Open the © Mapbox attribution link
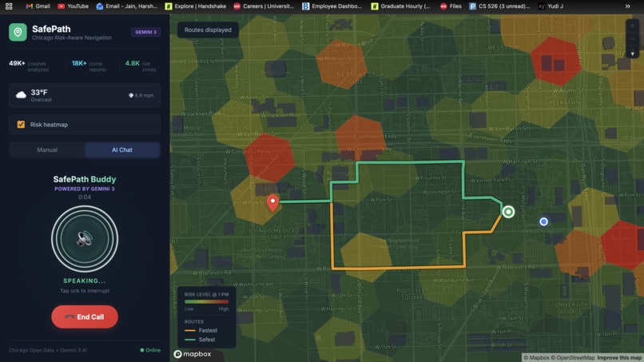The width and height of the screenshot is (644, 362). (x=537, y=358)
